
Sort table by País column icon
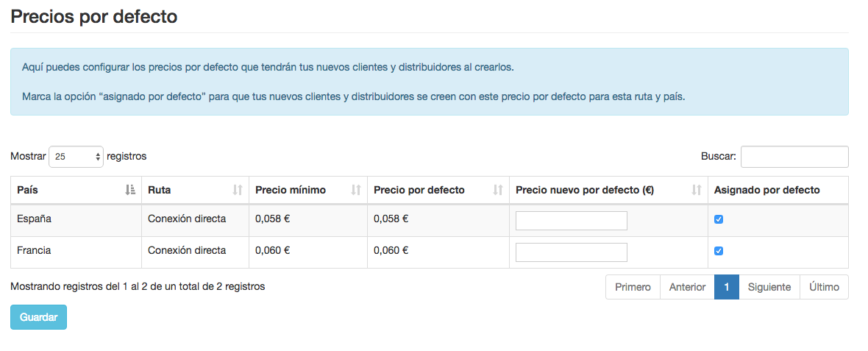pyautogui.click(x=130, y=190)
